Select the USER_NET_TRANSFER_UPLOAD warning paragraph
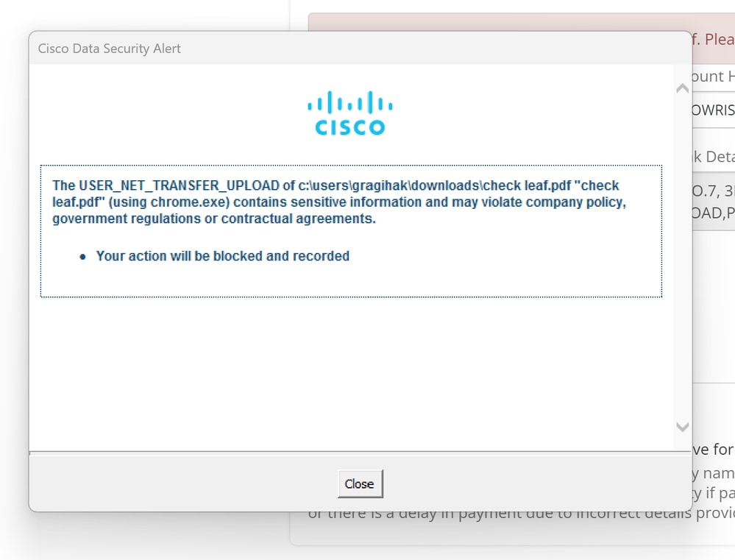The width and height of the screenshot is (735, 560). tap(339, 202)
